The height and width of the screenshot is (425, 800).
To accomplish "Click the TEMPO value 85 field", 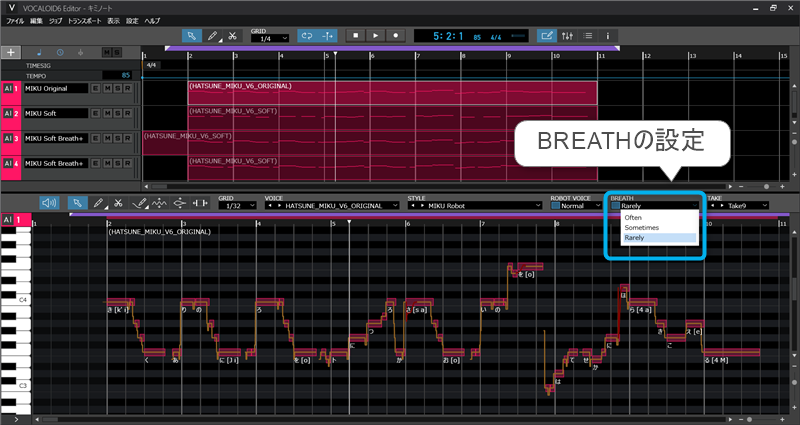I will (x=117, y=76).
